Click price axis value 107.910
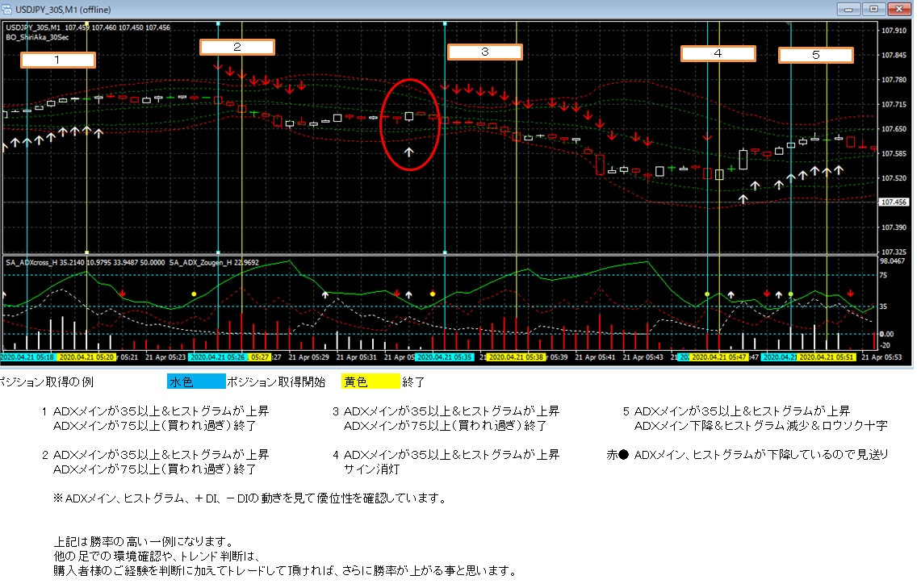This screenshot has height=588, width=921. click(x=894, y=31)
